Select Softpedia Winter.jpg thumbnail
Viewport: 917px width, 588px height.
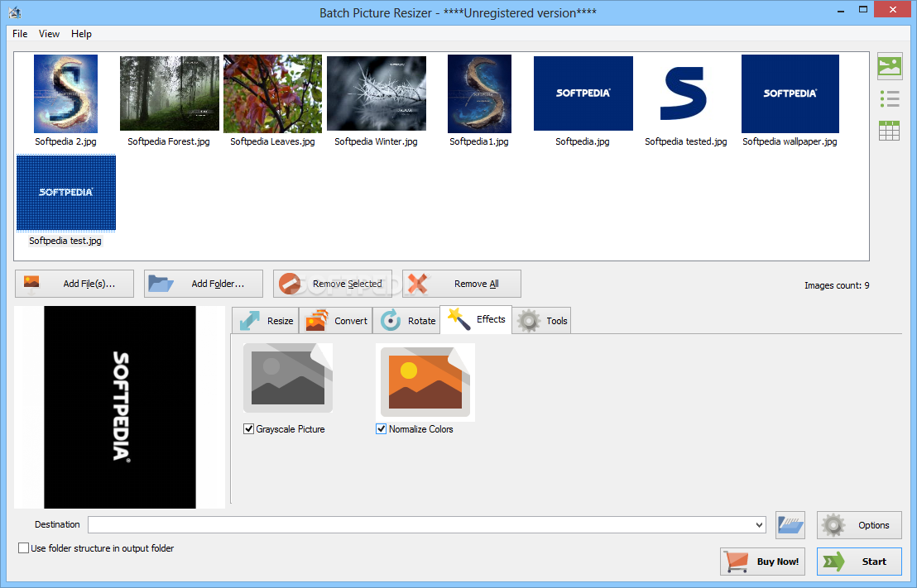377,93
